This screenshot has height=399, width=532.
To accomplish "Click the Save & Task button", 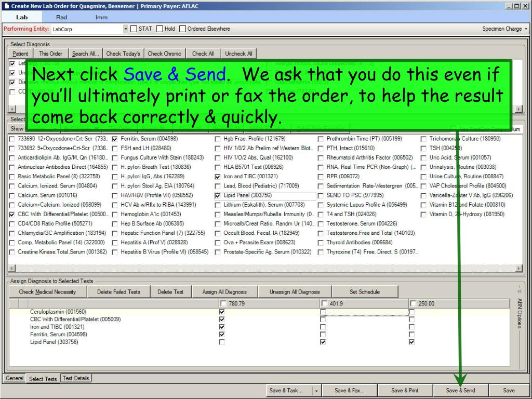I will 288,390.
